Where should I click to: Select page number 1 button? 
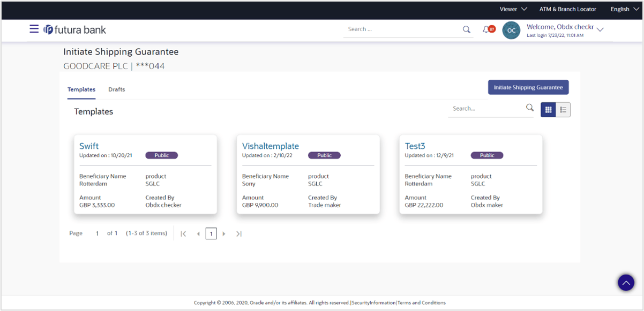click(211, 233)
